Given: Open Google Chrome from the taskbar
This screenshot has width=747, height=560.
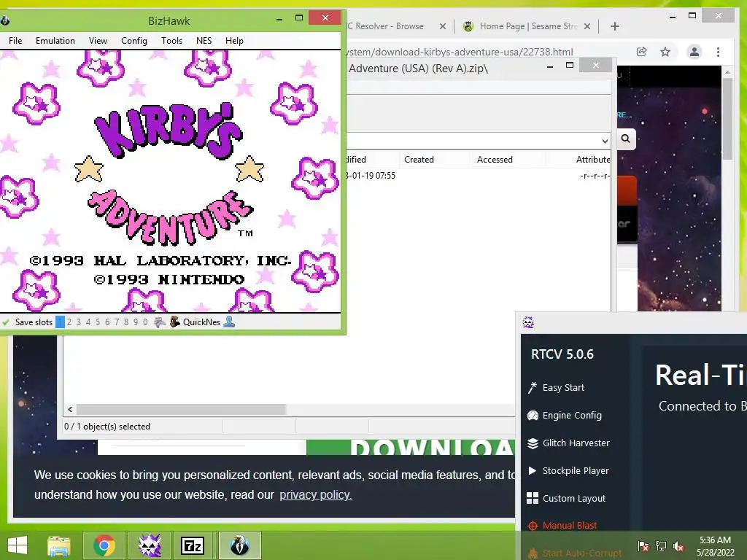Looking at the screenshot, I should tap(104, 545).
